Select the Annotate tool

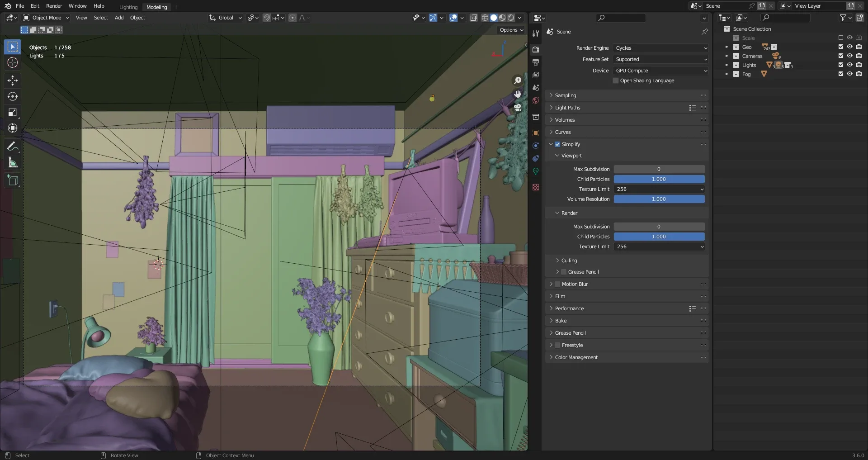coord(13,146)
